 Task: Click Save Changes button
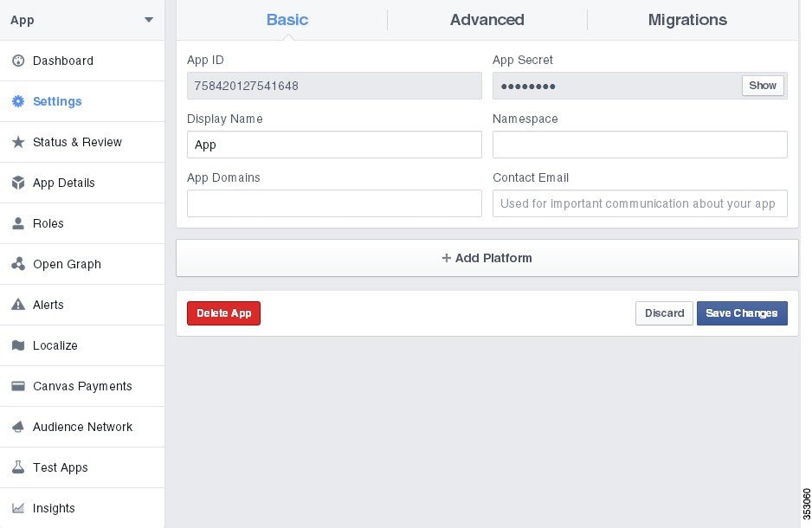742,313
